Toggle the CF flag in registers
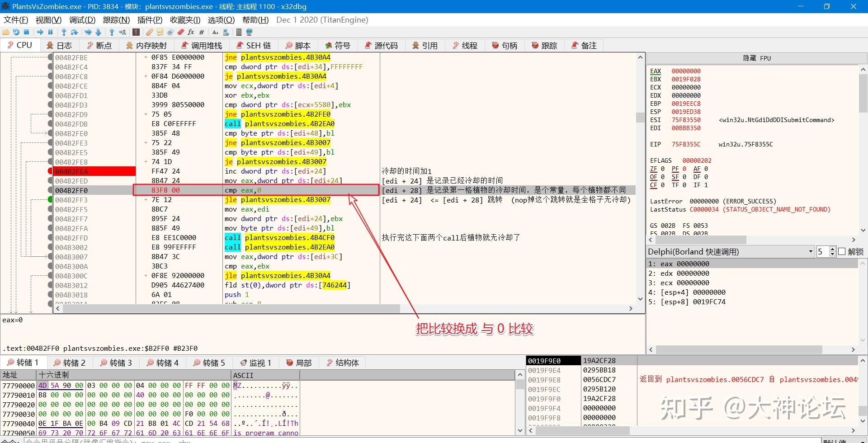The image size is (868, 443). pos(654,185)
